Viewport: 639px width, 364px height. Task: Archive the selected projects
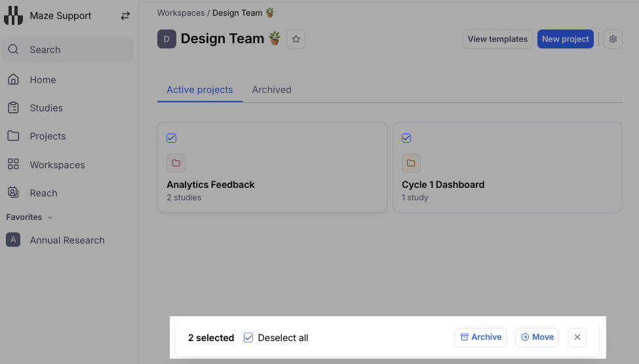pyautogui.click(x=480, y=338)
